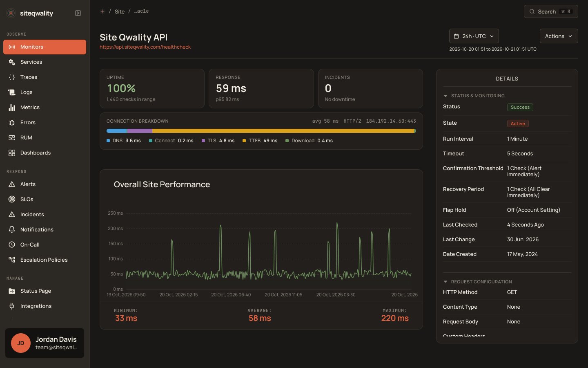Viewport: 588px width, 368px height.
Task: Click the Incidents 0 card
Action: [x=370, y=88]
